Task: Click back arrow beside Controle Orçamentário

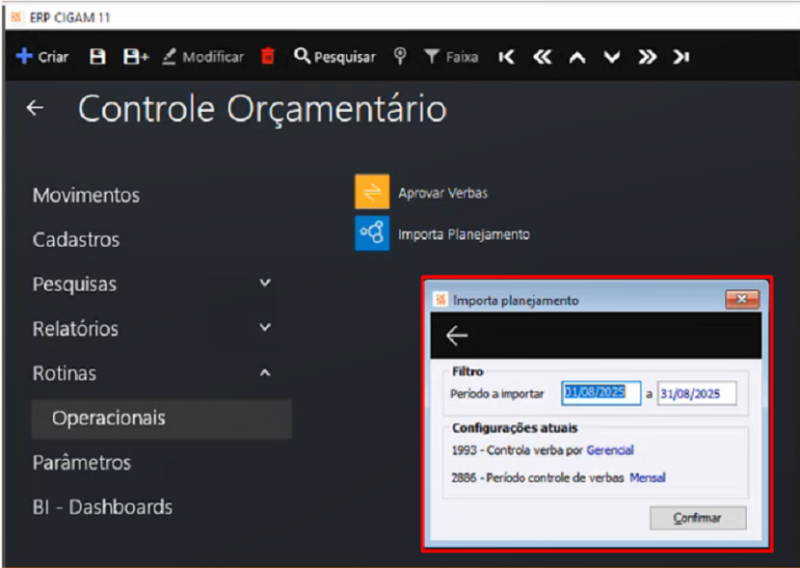Action: (35, 108)
